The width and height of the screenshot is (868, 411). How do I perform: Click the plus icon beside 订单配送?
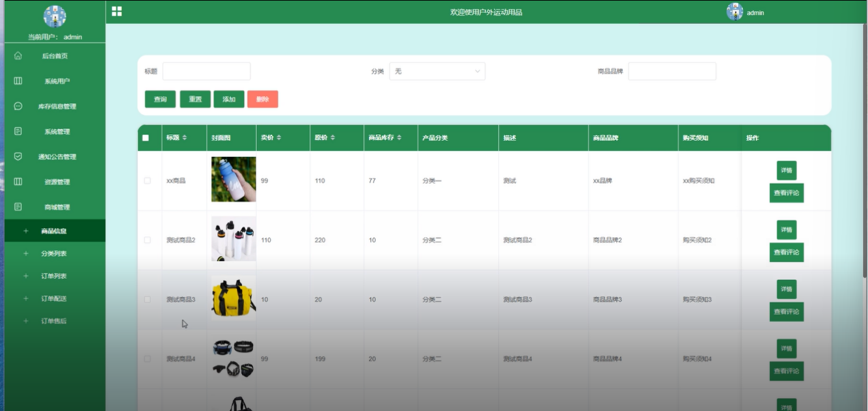tap(26, 298)
